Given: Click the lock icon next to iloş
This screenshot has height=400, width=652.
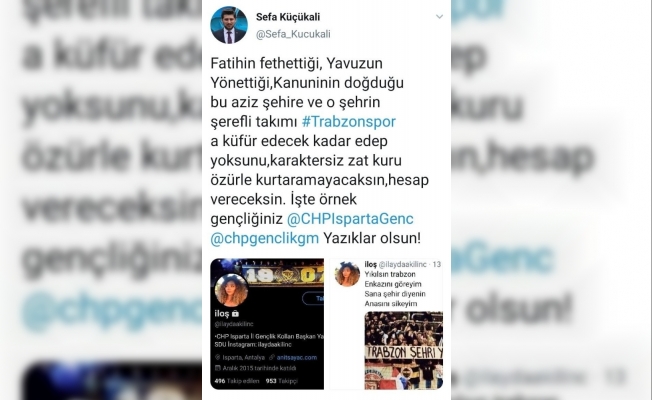Looking at the screenshot, I should (x=235, y=314).
